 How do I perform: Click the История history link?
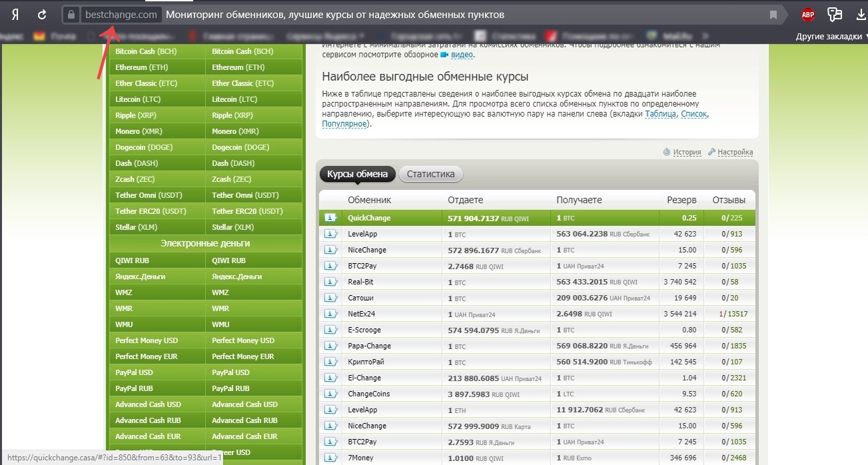[686, 152]
